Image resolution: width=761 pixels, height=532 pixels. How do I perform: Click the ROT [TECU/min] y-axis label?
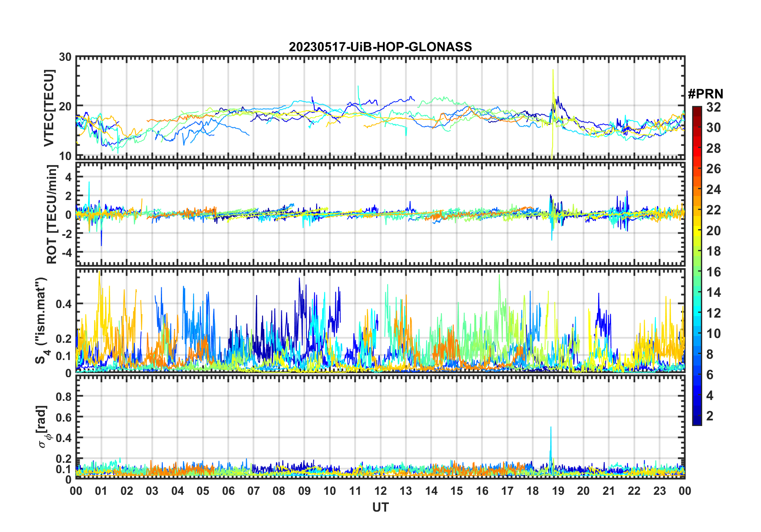pyautogui.click(x=52, y=214)
